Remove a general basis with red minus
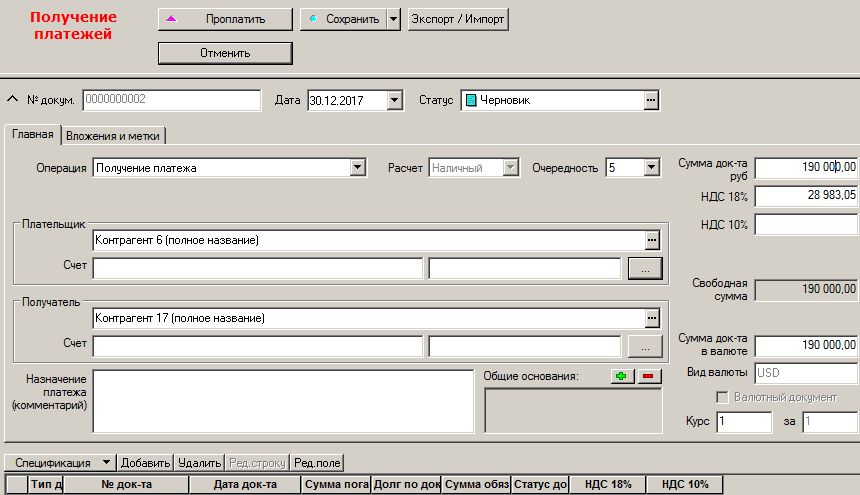Image resolution: width=860 pixels, height=495 pixels. (x=649, y=376)
